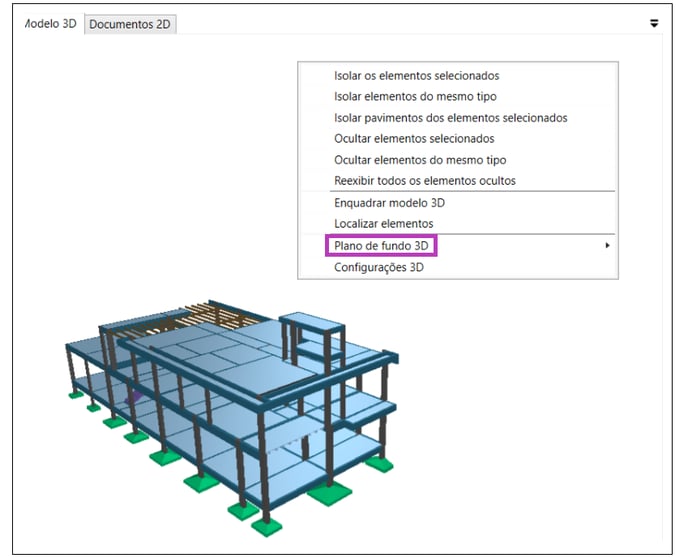The height and width of the screenshot is (558, 688).
Task: Click Isolar pavimentos dos elementos selecionados
Action: [450, 118]
